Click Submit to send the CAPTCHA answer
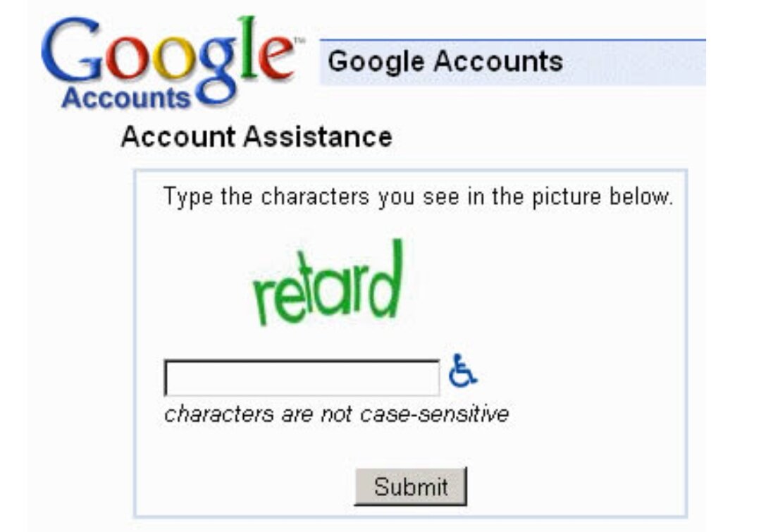Image resolution: width=761 pixels, height=532 pixels. 411,485
